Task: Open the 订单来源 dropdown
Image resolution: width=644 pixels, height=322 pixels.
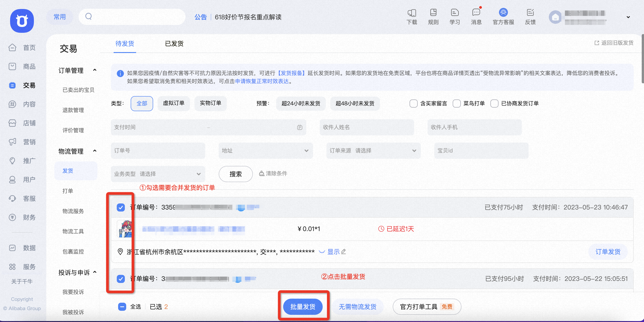Action: 373,150
